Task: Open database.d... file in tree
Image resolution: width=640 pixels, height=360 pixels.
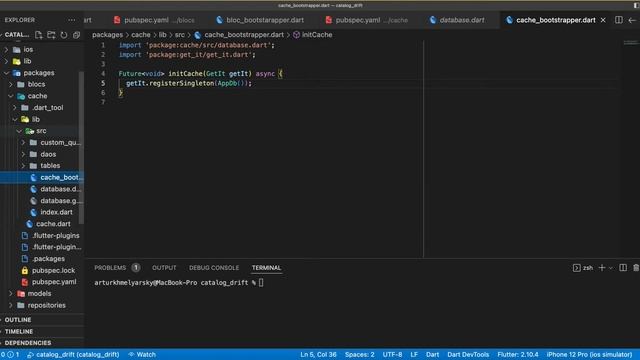Action: coord(56,189)
